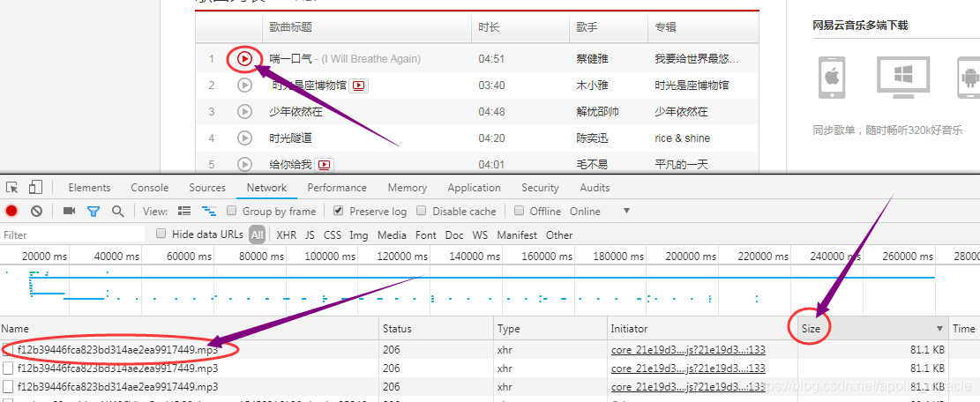The width and height of the screenshot is (980, 402).
Task: Toggle the overview waterfall view icon
Action: coord(209,211)
